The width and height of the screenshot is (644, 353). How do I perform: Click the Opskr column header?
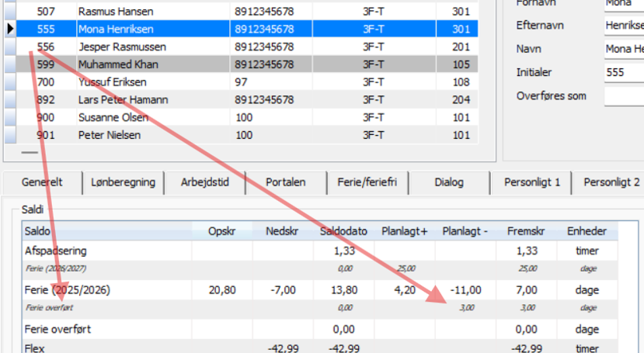(221, 231)
